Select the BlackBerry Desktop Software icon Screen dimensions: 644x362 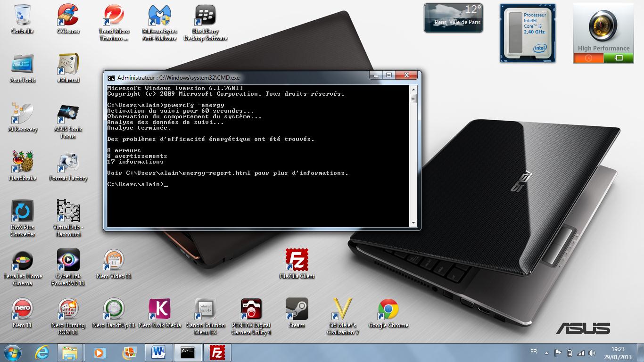pos(206,23)
